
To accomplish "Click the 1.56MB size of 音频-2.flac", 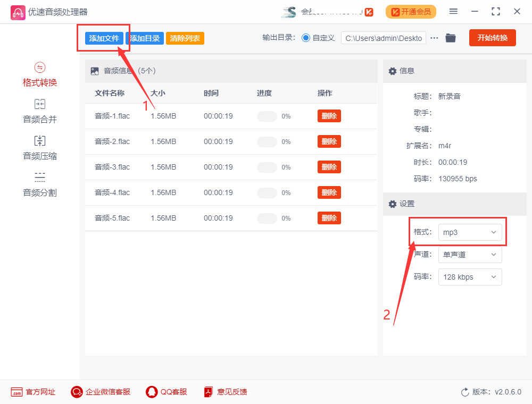I will [163, 141].
